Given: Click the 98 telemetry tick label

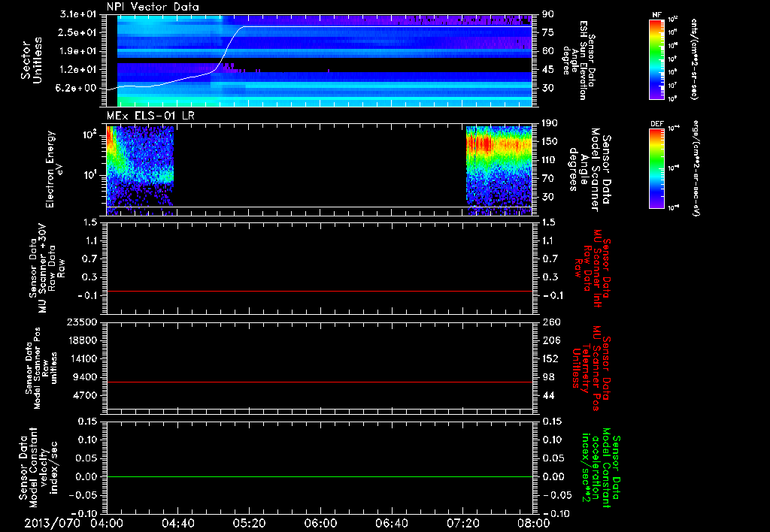Looking at the screenshot, I should pos(547,377).
